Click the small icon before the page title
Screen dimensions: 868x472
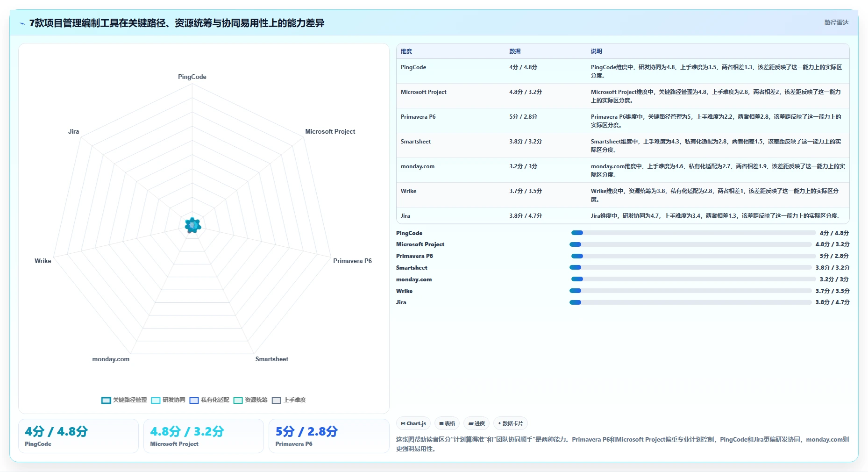tap(22, 23)
